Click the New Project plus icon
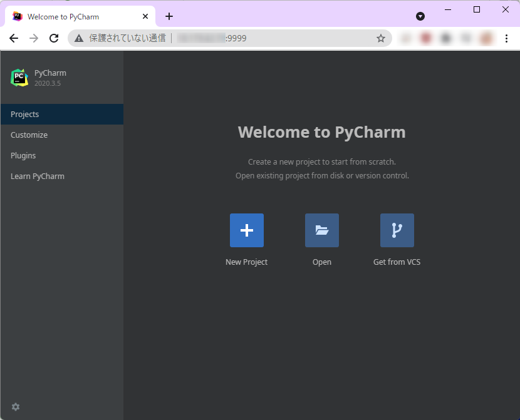Image resolution: width=520 pixels, height=420 pixels. tap(247, 230)
